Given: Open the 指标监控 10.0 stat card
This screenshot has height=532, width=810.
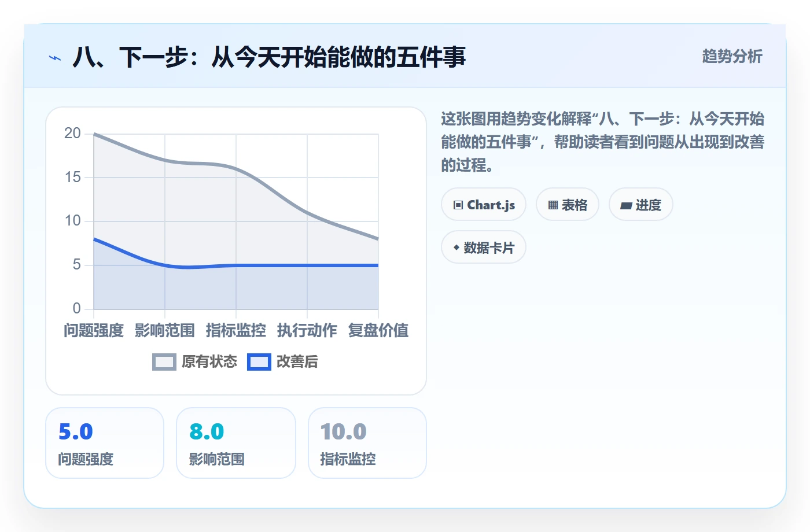Looking at the screenshot, I should point(367,443).
